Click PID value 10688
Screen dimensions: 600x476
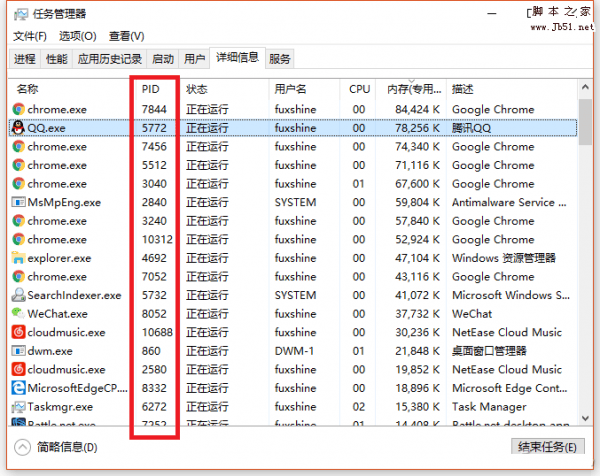pos(157,332)
